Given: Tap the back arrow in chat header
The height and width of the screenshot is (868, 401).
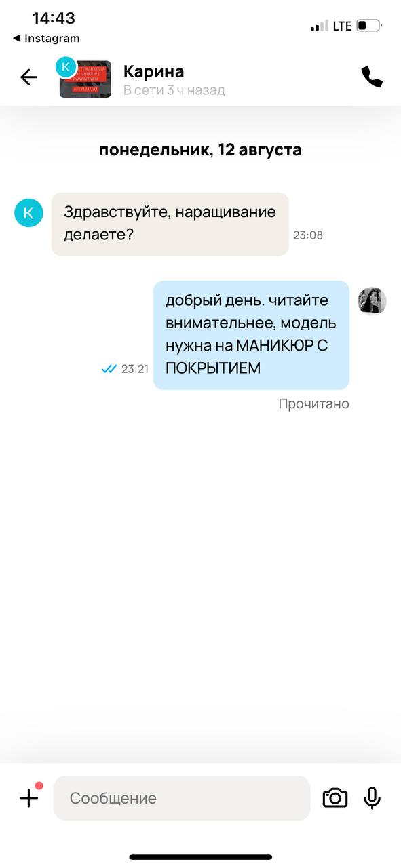Looking at the screenshot, I should point(28,77).
